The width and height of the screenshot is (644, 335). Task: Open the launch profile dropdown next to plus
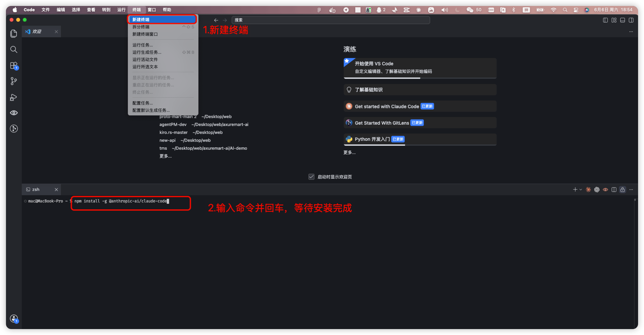[581, 190]
